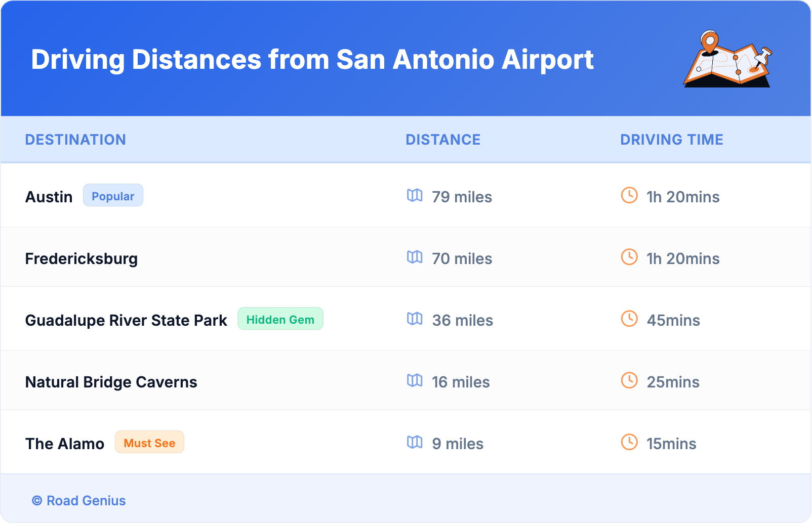This screenshot has width=812, height=523.
Task: Click the Driving Distances from San Antonio Airport title
Action: click(x=312, y=60)
